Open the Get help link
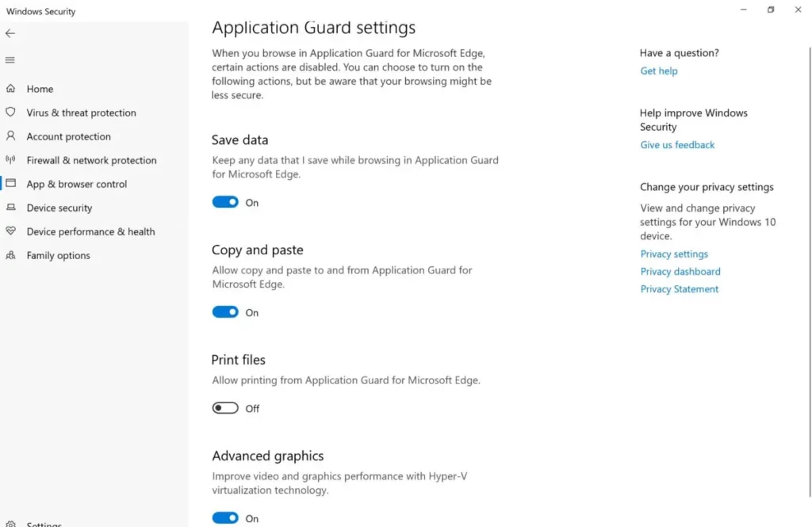The height and width of the screenshot is (527, 812). (659, 71)
